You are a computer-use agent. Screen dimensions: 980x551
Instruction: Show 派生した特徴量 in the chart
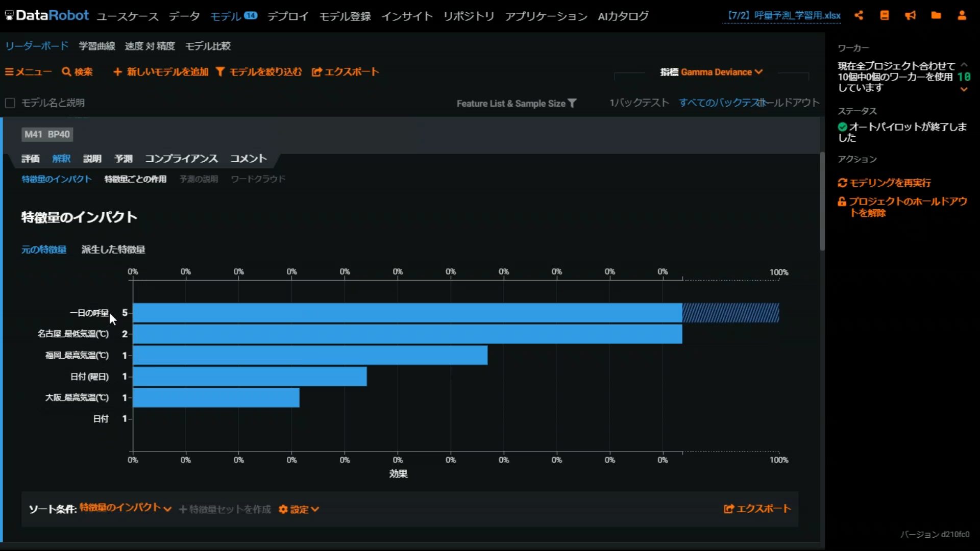tap(113, 249)
